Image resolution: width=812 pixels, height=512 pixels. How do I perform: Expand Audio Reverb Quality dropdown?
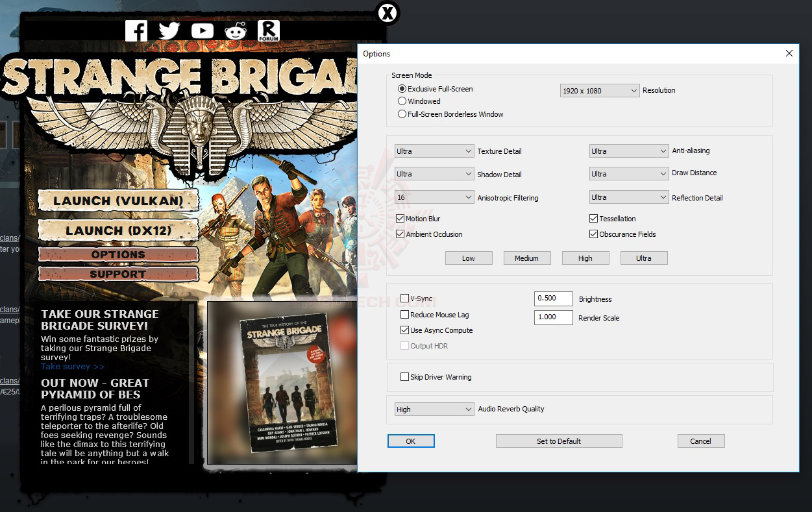(434, 409)
